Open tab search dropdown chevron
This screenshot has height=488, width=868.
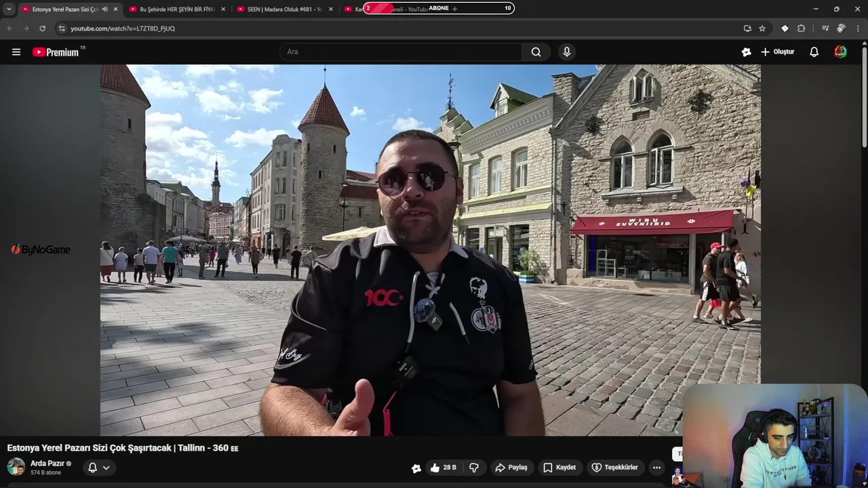tap(9, 9)
